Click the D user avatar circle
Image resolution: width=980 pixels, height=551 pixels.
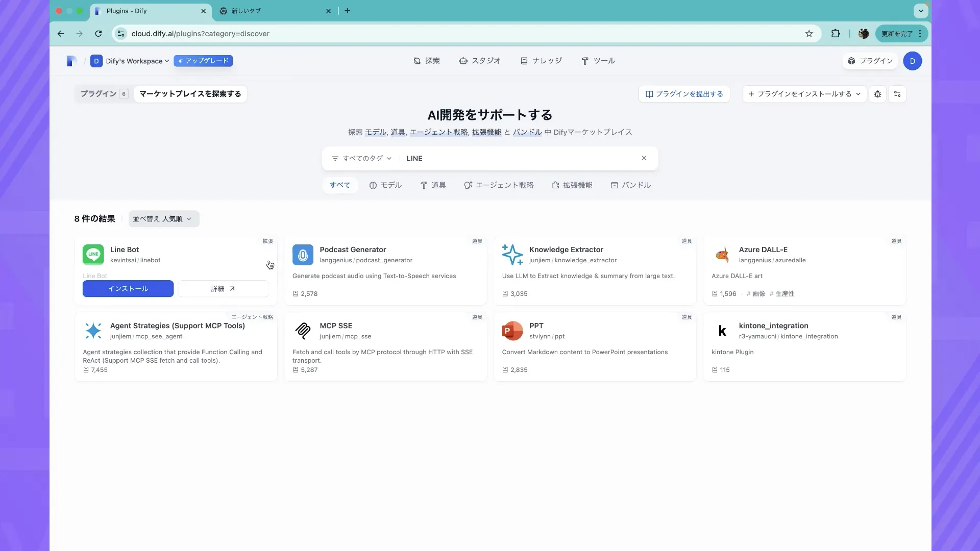(x=912, y=61)
